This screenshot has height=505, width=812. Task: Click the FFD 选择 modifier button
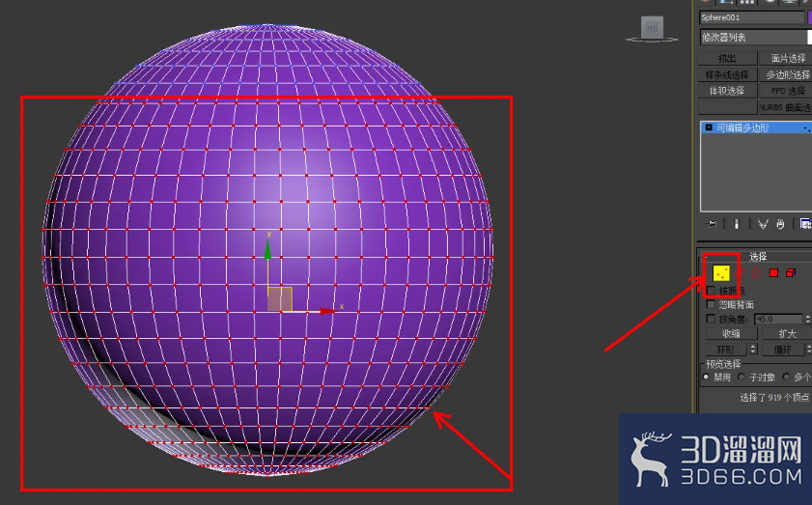(x=786, y=91)
